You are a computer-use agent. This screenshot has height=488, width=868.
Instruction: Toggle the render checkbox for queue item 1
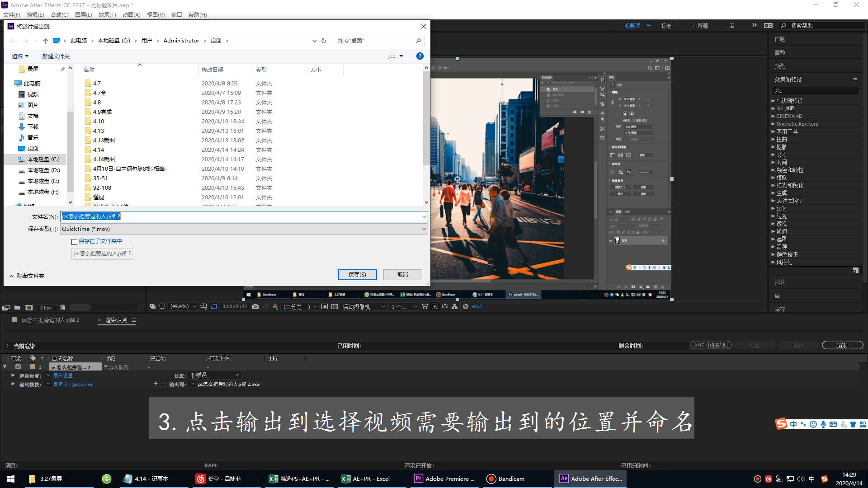(x=18, y=367)
